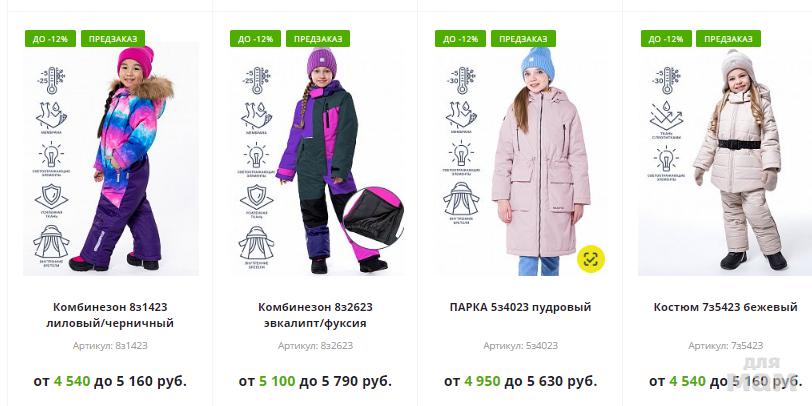812x406 pixels.
Task: Click inner straps icon on eucalyptus jumpsuit
Action: click(x=256, y=245)
